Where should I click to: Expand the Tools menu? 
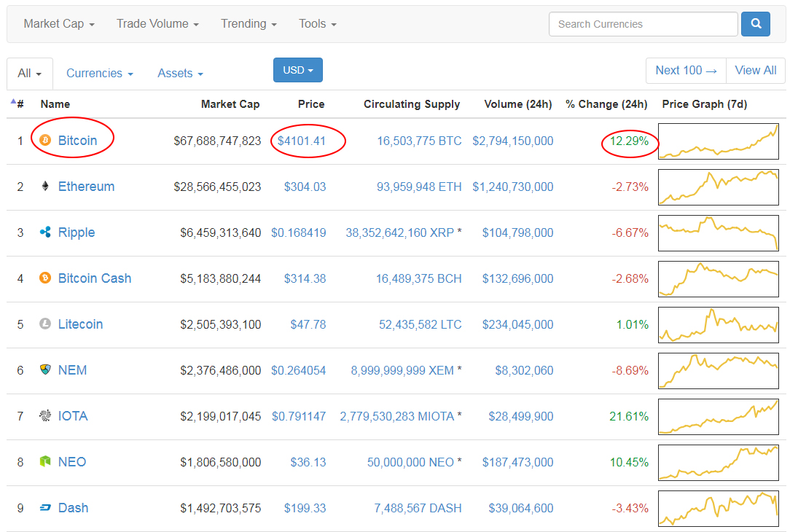(318, 23)
